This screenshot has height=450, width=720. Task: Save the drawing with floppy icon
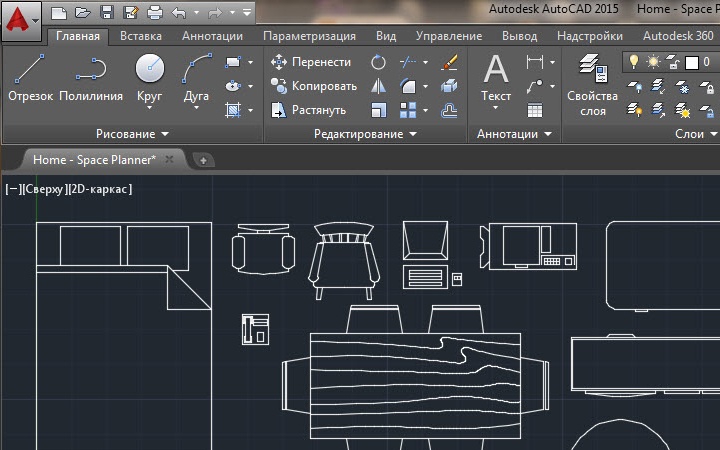[107, 12]
